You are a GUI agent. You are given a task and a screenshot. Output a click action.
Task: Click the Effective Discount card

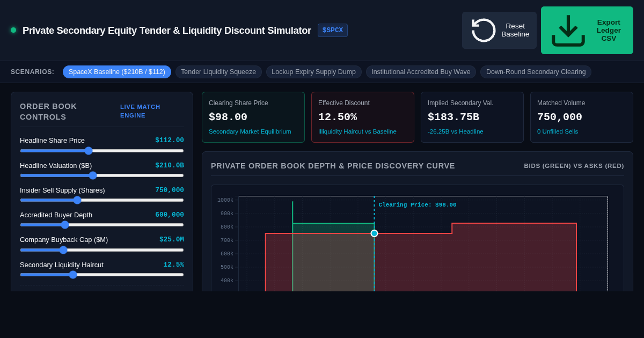(x=363, y=117)
